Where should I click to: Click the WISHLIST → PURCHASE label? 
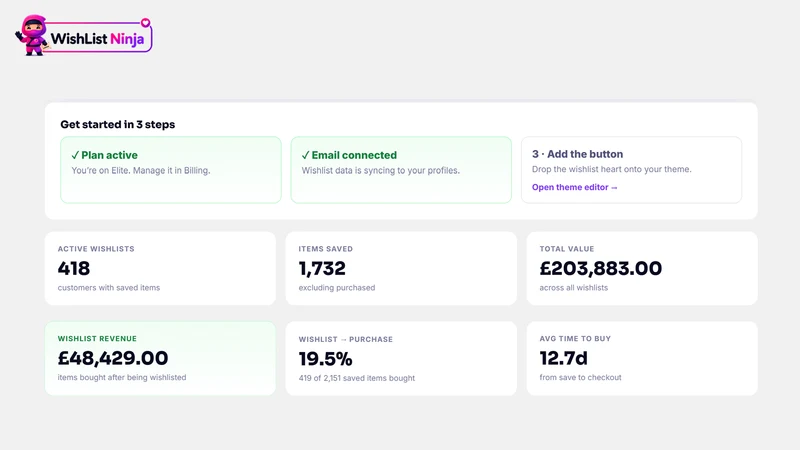click(345, 339)
